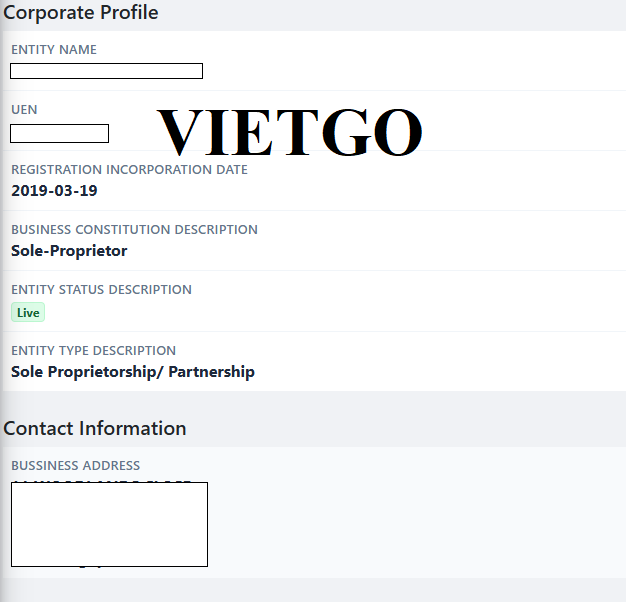The width and height of the screenshot is (626, 602).
Task: Click the UEN field label
Action: point(24,110)
